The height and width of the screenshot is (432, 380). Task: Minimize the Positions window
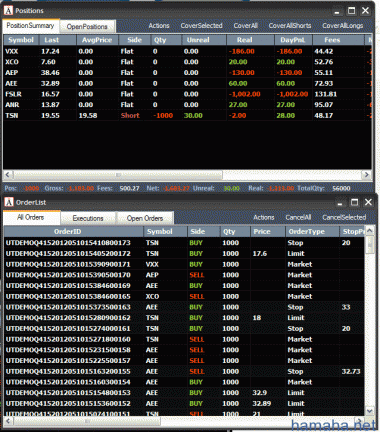[337, 11]
